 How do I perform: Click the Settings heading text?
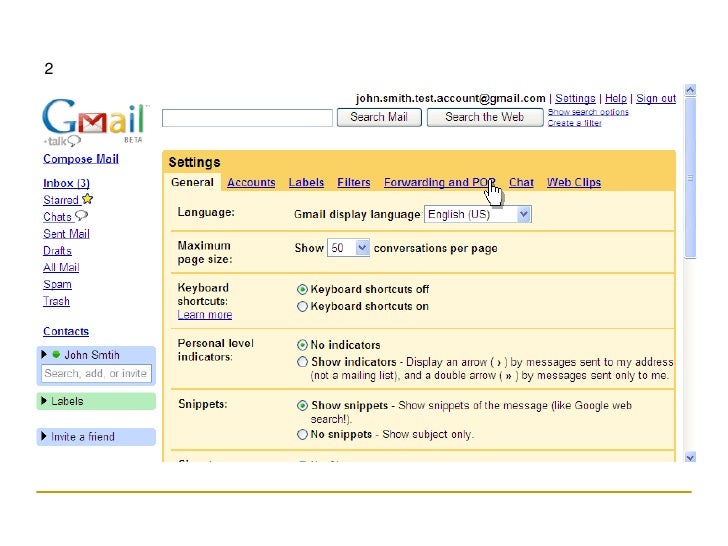point(195,162)
